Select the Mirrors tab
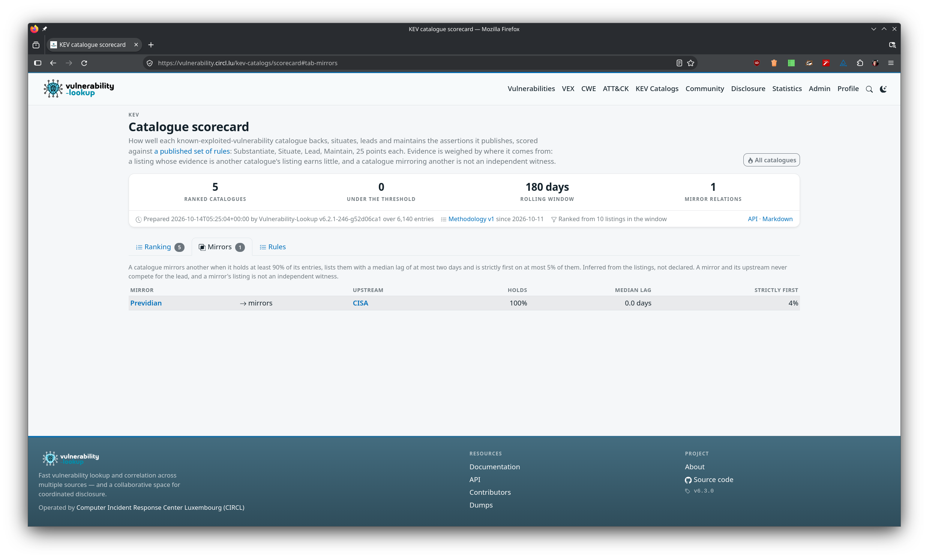 point(222,247)
